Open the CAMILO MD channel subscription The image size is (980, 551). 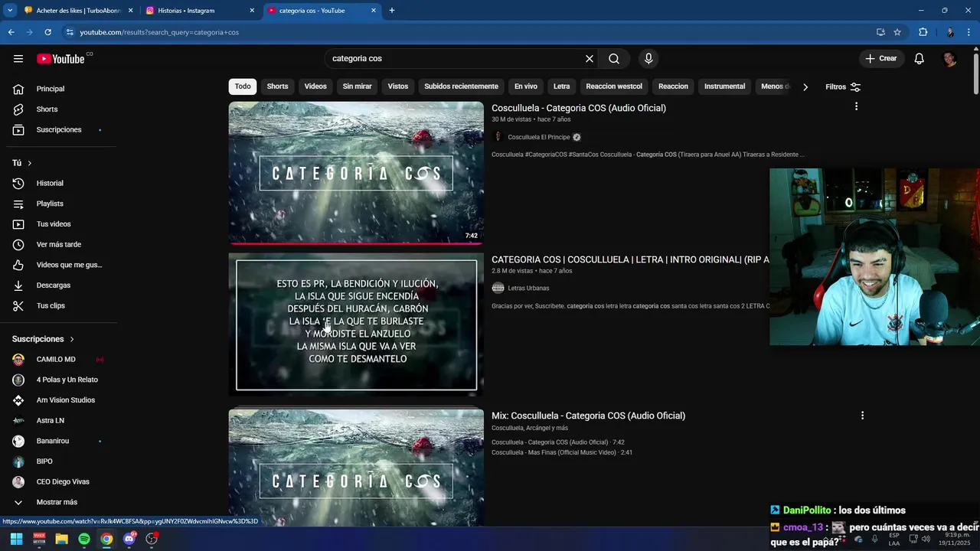coord(57,360)
